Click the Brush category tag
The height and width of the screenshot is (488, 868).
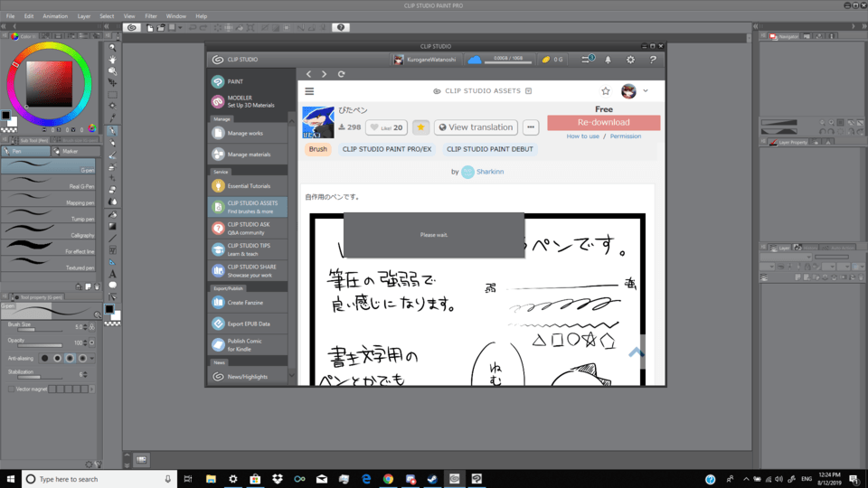click(317, 149)
